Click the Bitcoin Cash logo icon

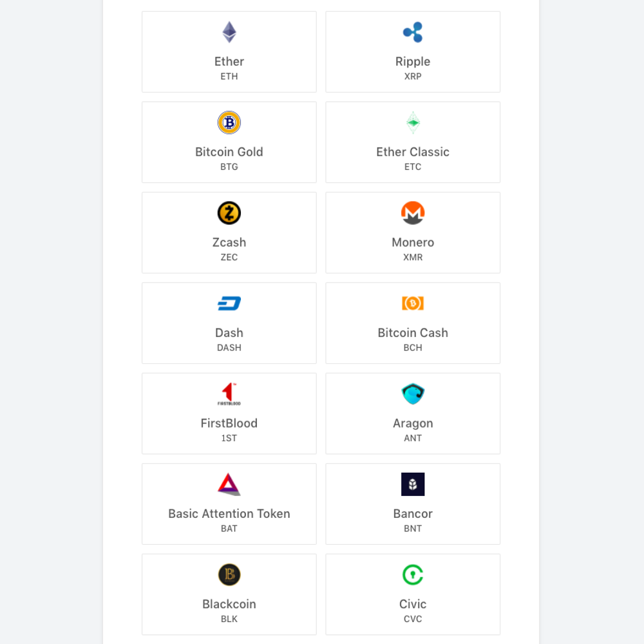click(x=413, y=303)
